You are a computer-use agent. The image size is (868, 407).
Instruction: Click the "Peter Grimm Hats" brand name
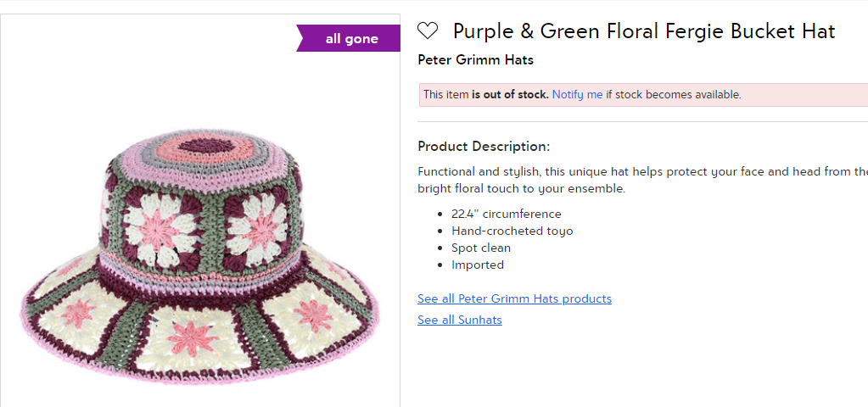coord(475,59)
